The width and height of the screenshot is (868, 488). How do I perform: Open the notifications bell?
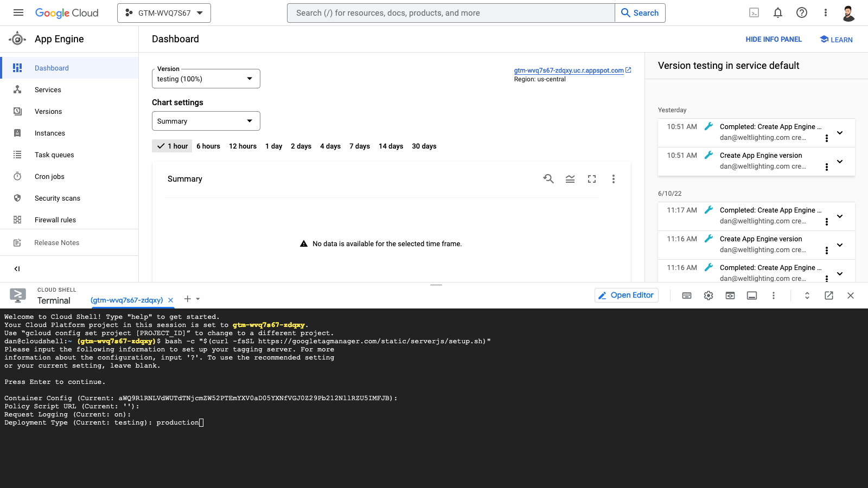pyautogui.click(x=778, y=12)
